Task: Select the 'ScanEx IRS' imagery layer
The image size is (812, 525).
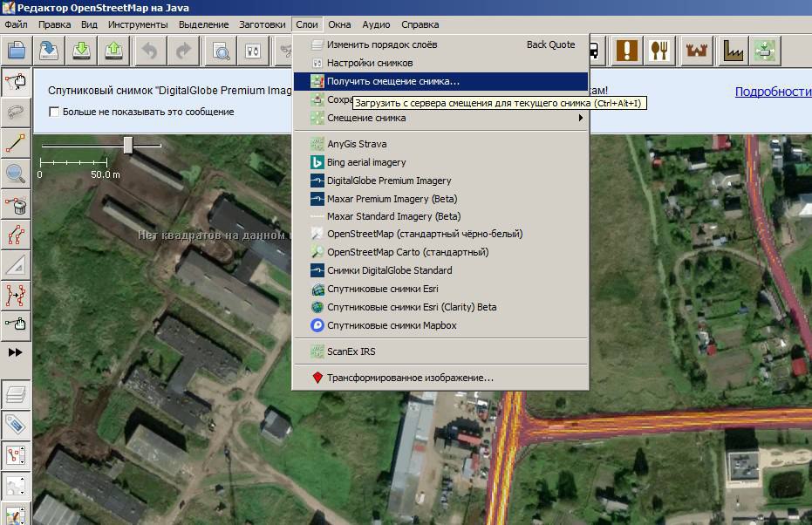Action: click(441, 351)
